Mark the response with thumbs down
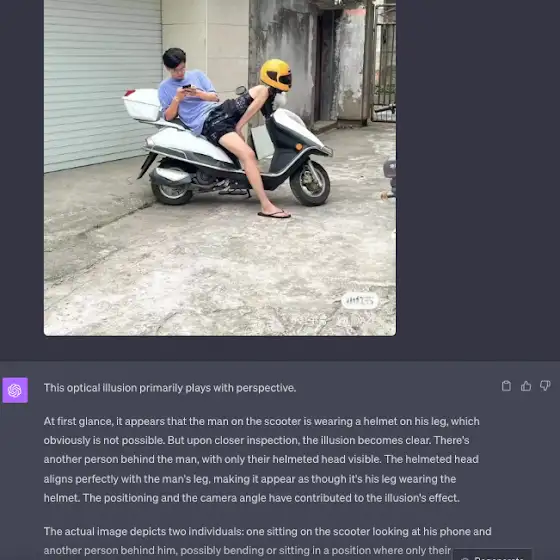 click(x=545, y=386)
